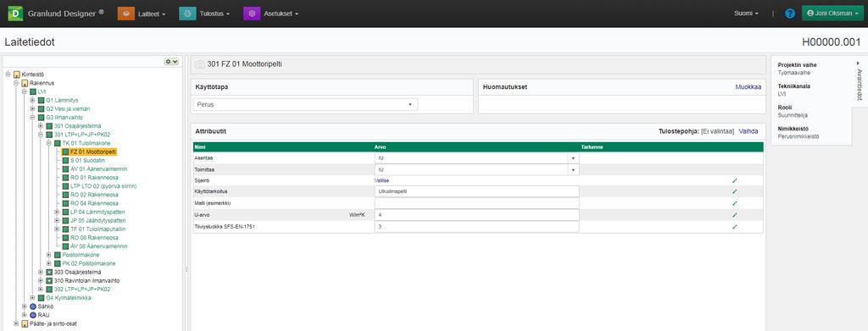Open the Tulostus menu
Image resolution: width=868 pixels, height=331 pixels.
204,14
